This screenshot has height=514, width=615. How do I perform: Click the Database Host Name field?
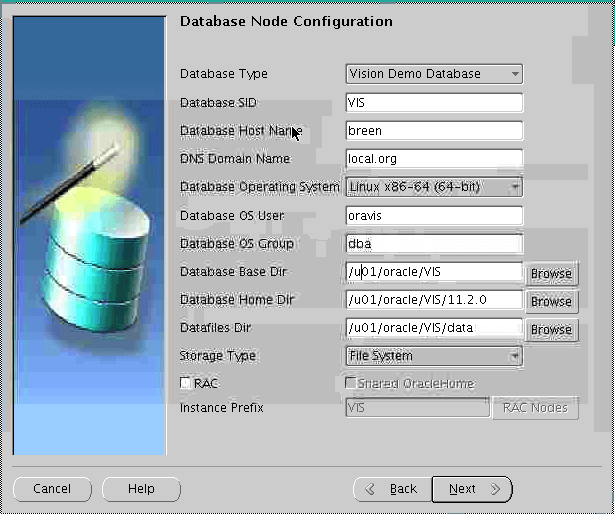[433, 131]
